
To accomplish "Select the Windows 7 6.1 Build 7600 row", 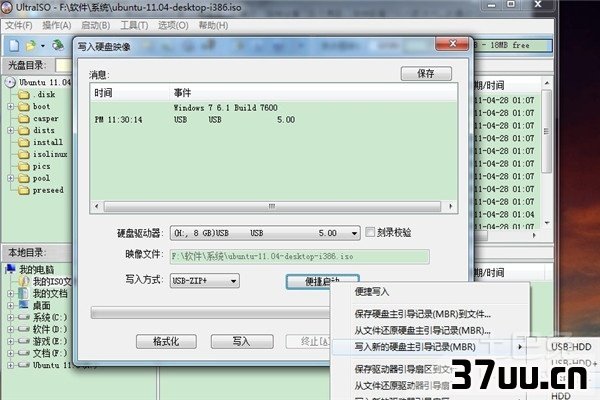I will pyautogui.click(x=274, y=108).
